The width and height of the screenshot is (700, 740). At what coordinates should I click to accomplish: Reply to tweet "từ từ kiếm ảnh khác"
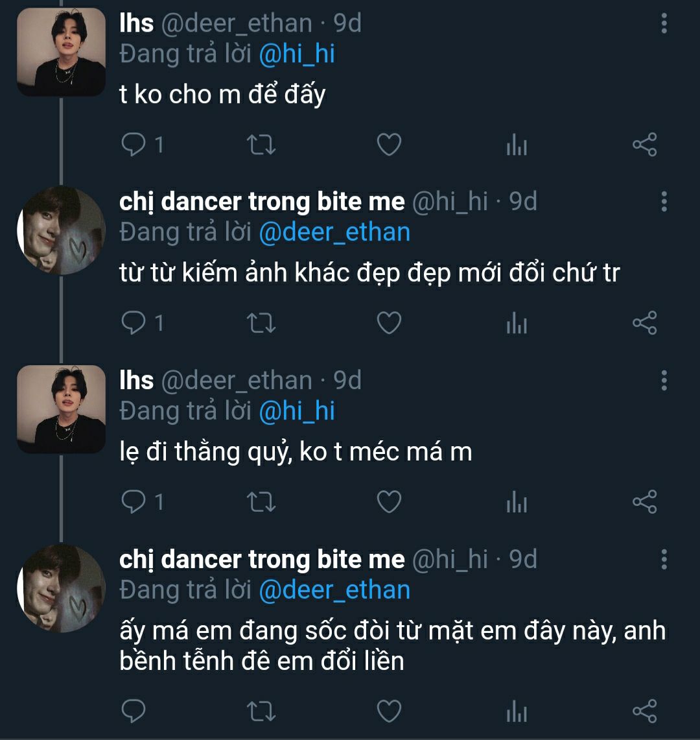134,323
